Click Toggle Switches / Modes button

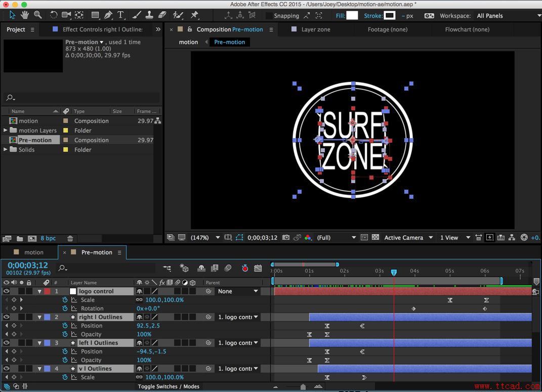[169, 386]
